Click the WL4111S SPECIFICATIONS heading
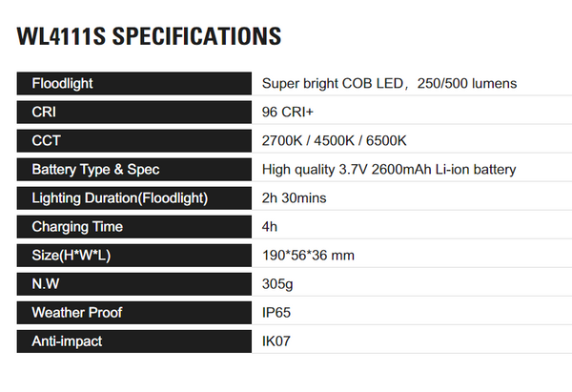The width and height of the screenshot is (572, 392). [x=149, y=36]
